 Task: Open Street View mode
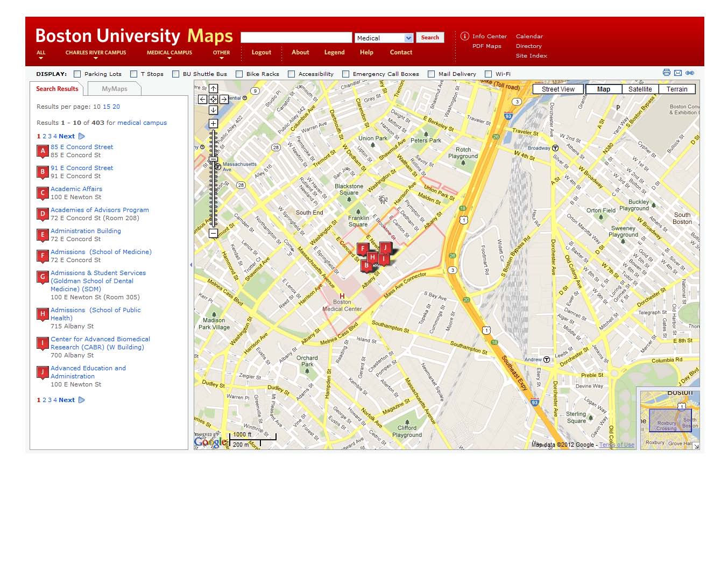[558, 89]
